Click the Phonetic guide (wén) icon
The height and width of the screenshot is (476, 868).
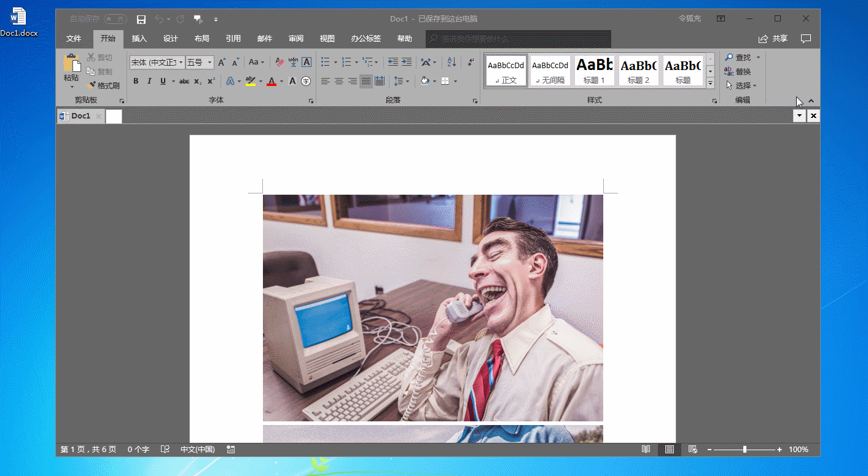tap(294, 62)
